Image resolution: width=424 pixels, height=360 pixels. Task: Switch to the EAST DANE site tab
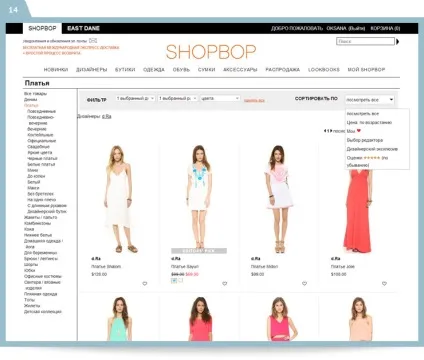click(x=83, y=28)
